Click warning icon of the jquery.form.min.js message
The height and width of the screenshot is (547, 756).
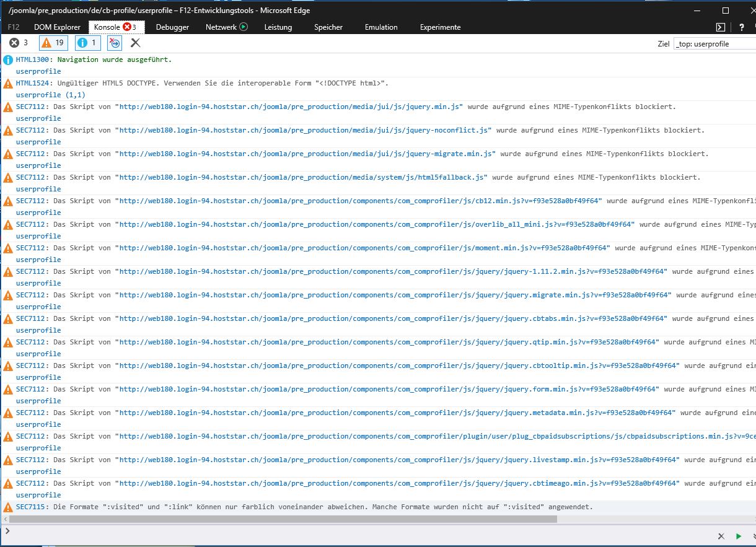pyautogui.click(x=8, y=390)
